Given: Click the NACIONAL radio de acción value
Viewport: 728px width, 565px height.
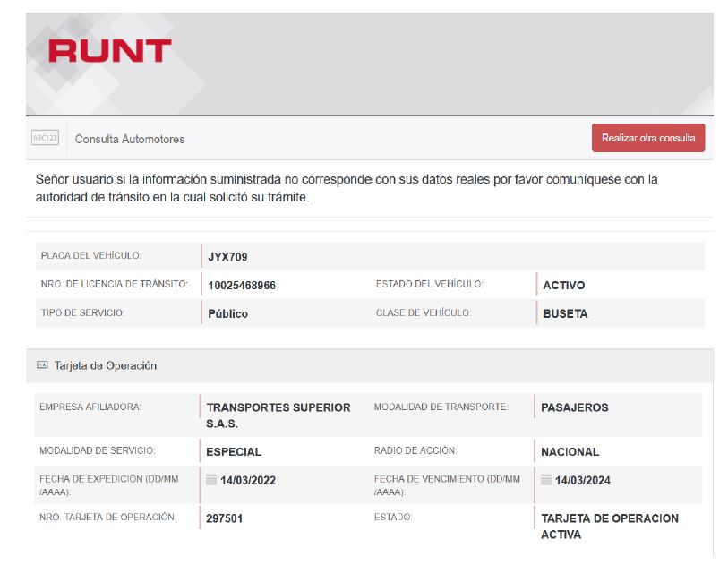Looking at the screenshot, I should pyautogui.click(x=570, y=452).
